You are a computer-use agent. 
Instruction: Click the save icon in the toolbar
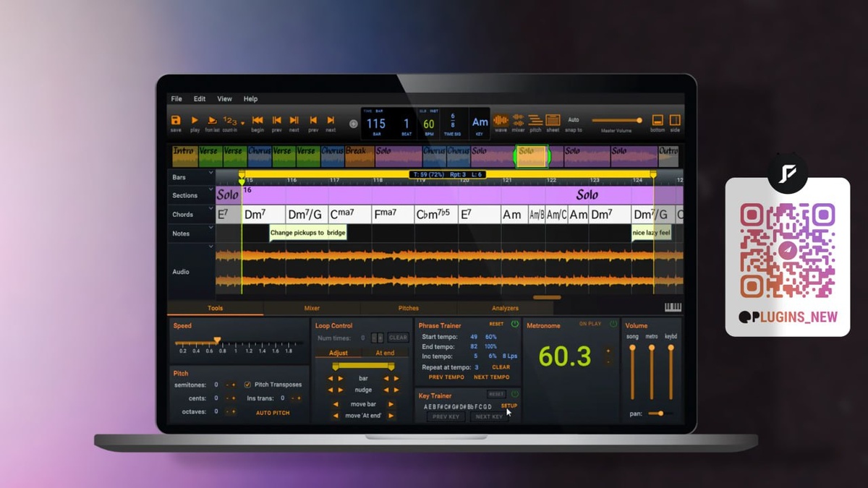point(176,120)
